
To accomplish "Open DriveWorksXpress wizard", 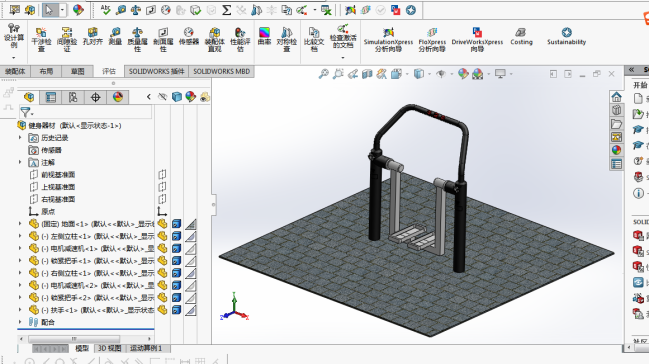I will (477, 39).
